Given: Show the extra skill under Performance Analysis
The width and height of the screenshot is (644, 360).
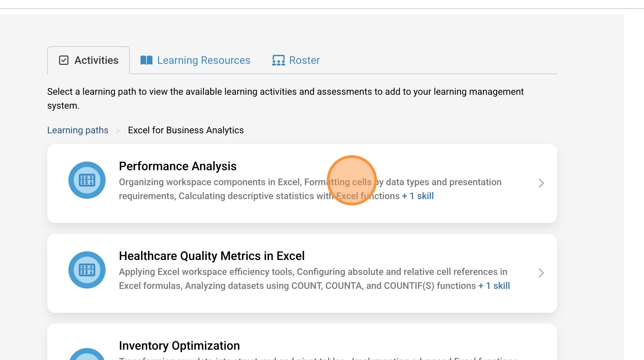Looking at the screenshot, I should pyautogui.click(x=418, y=196).
